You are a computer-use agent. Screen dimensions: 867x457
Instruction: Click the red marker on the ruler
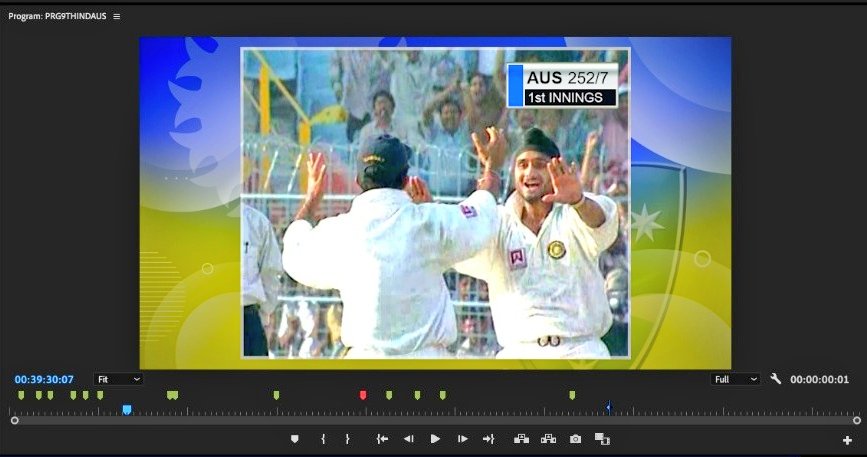pyautogui.click(x=363, y=395)
